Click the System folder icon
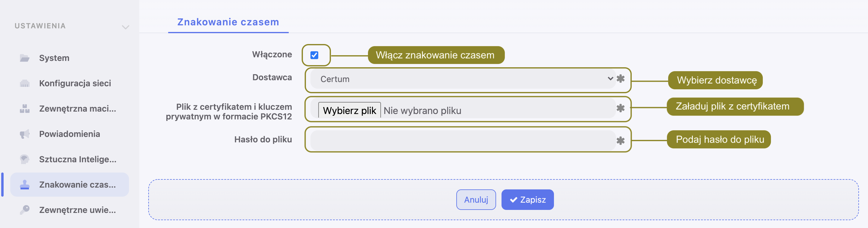 (x=25, y=58)
